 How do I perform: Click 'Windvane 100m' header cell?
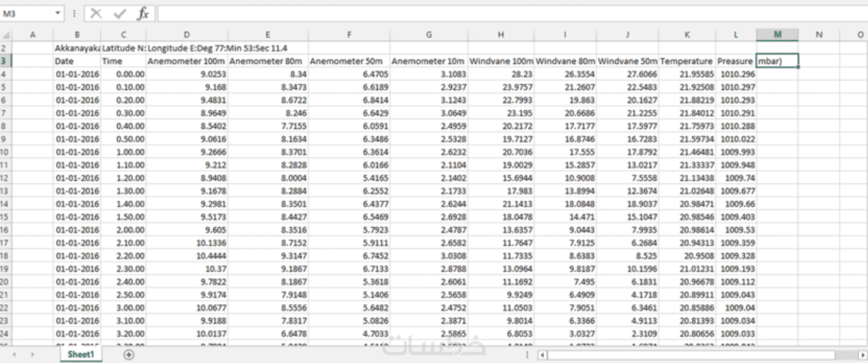501,61
